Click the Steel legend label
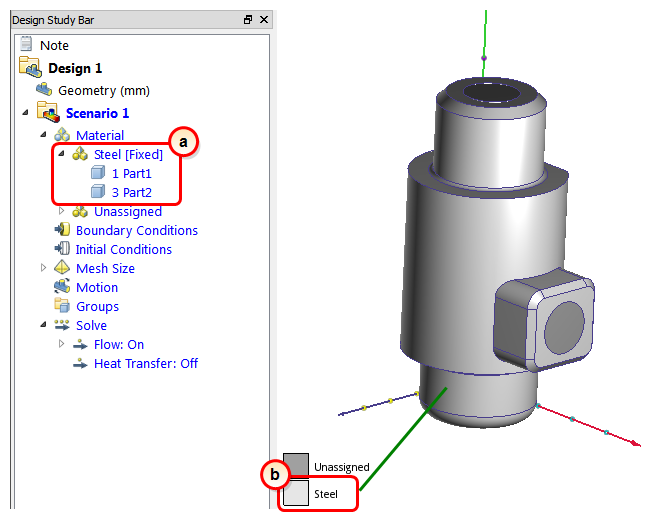Image resolution: width=668 pixels, height=520 pixels. (x=326, y=494)
